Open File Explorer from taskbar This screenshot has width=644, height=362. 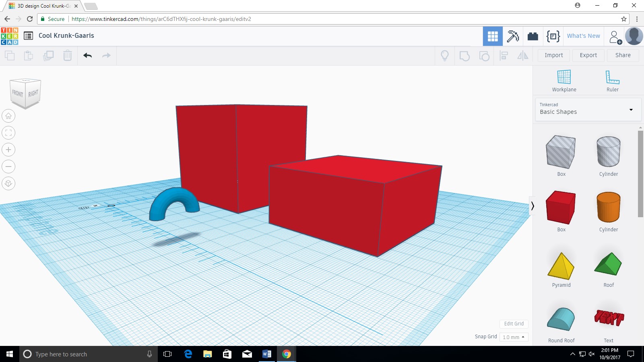208,354
